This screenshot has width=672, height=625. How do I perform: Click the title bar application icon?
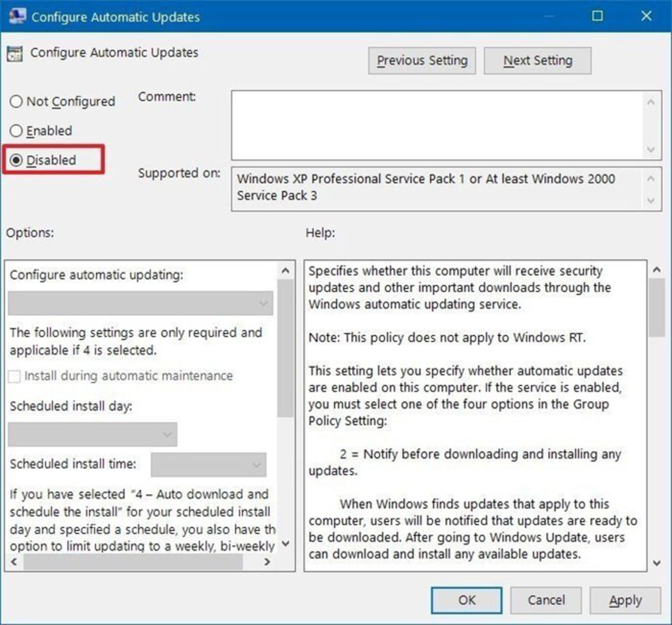pyautogui.click(x=17, y=16)
